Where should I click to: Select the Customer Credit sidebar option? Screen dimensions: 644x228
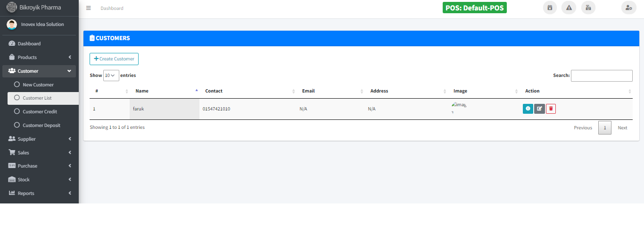point(40,112)
